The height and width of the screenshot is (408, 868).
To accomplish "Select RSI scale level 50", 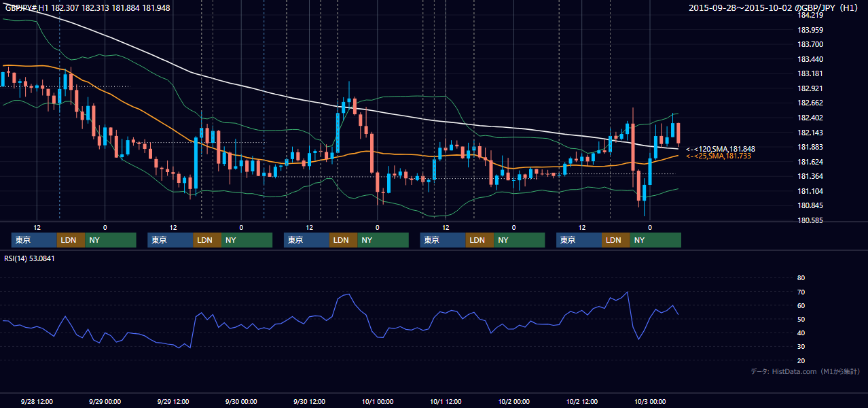I will click(801, 320).
